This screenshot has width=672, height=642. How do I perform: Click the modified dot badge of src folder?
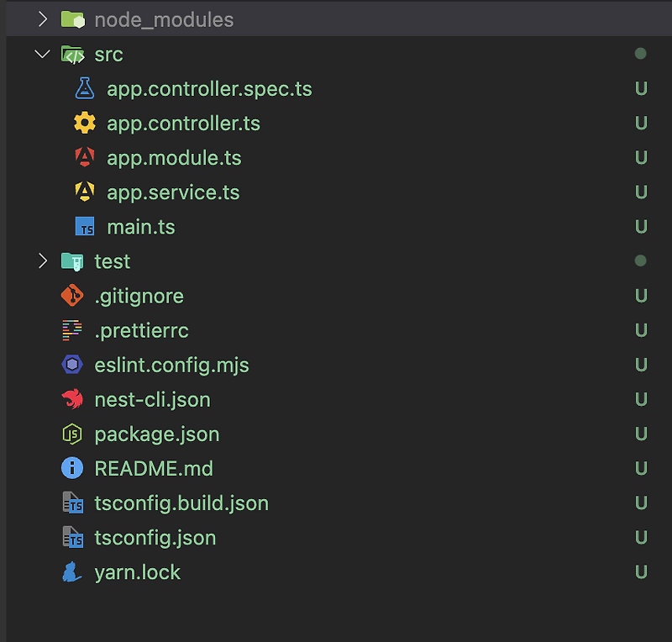641,54
